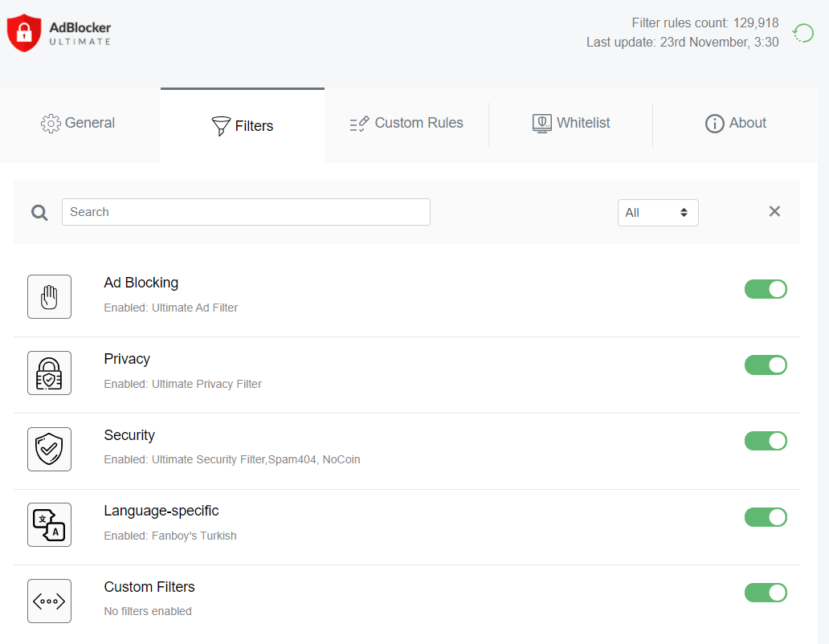The image size is (829, 644).
Task: Go to the Whitelist tab
Action: click(x=571, y=123)
